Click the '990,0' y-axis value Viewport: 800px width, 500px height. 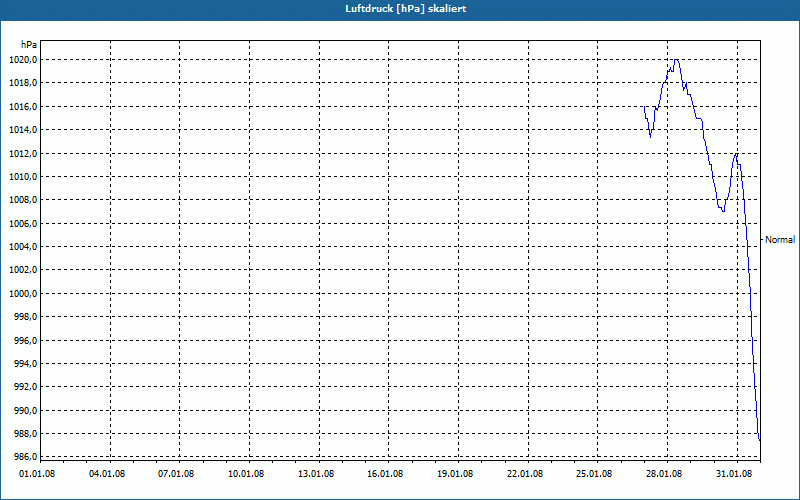coord(25,410)
